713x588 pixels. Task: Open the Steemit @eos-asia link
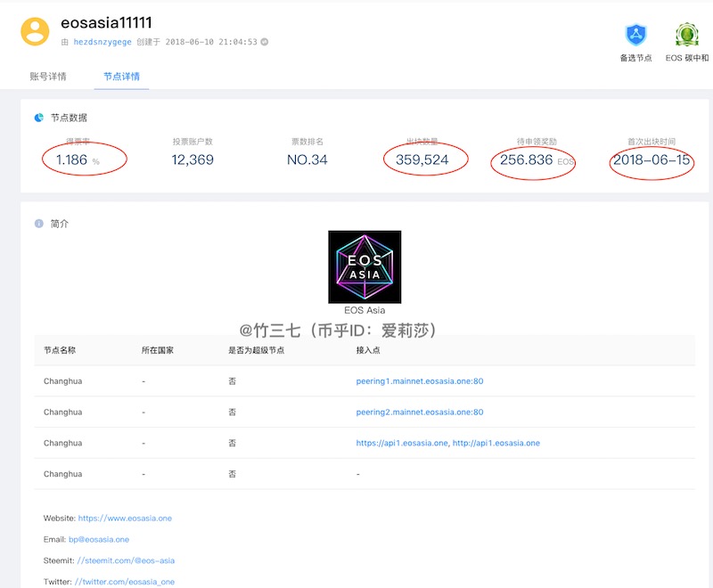point(126,560)
